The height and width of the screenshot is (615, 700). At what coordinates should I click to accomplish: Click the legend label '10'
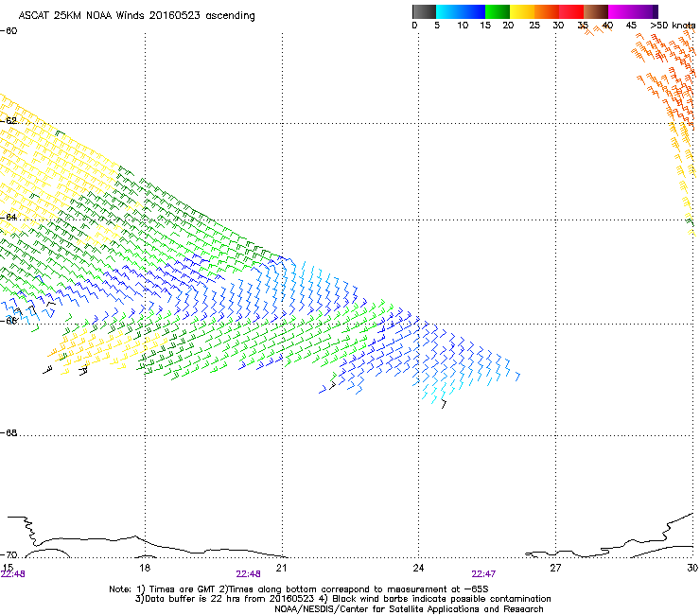[x=463, y=26]
